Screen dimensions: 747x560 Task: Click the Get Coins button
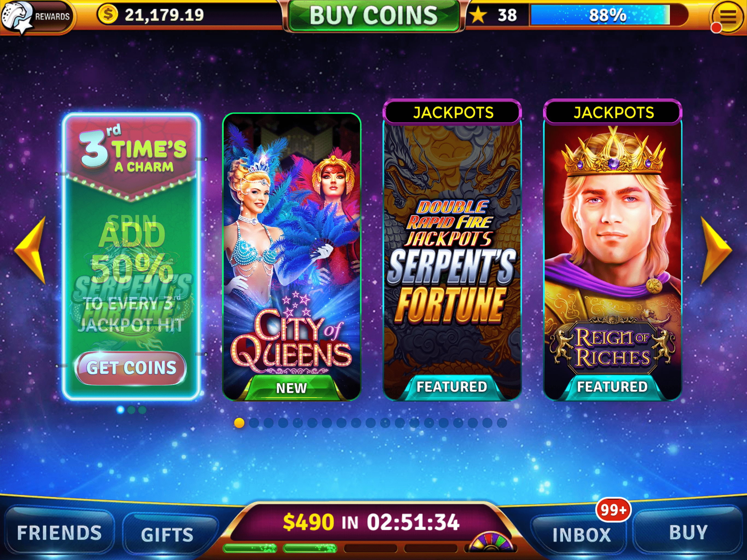(x=131, y=368)
